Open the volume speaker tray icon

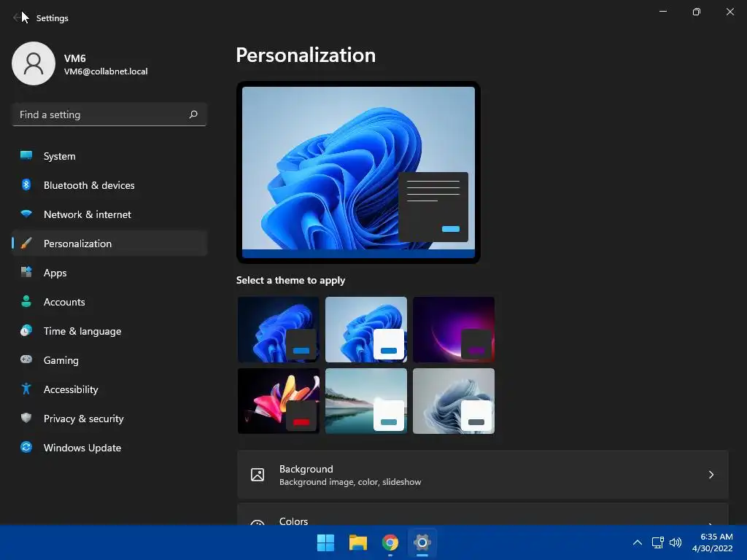coord(676,542)
